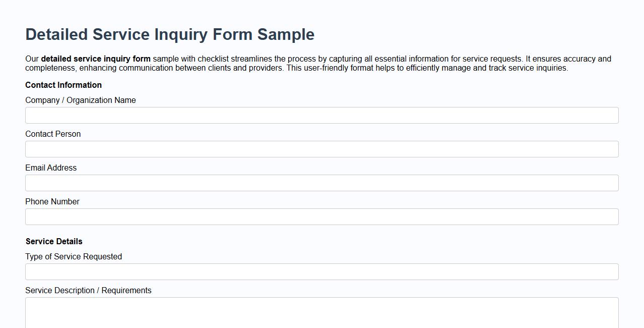Image resolution: width=644 pixels, height=328 pixels.
Task: Click the Contact Person input field
Action: pos(321,149)
